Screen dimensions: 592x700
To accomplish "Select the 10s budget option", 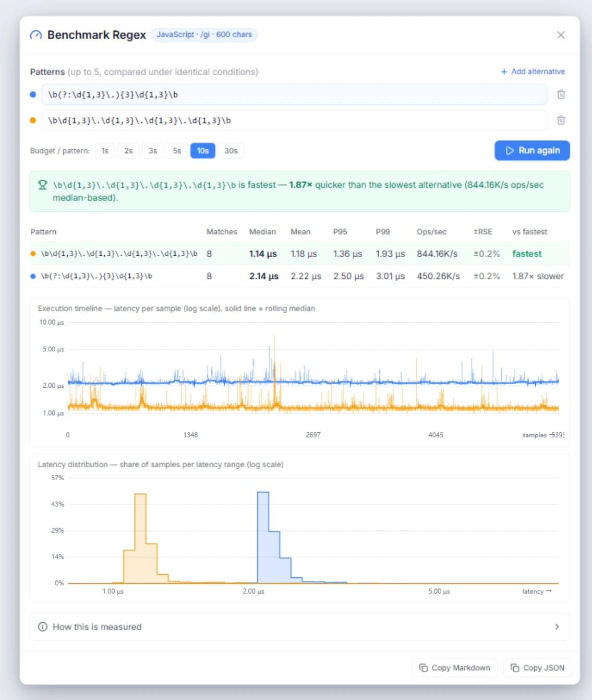I will (203, 151).
